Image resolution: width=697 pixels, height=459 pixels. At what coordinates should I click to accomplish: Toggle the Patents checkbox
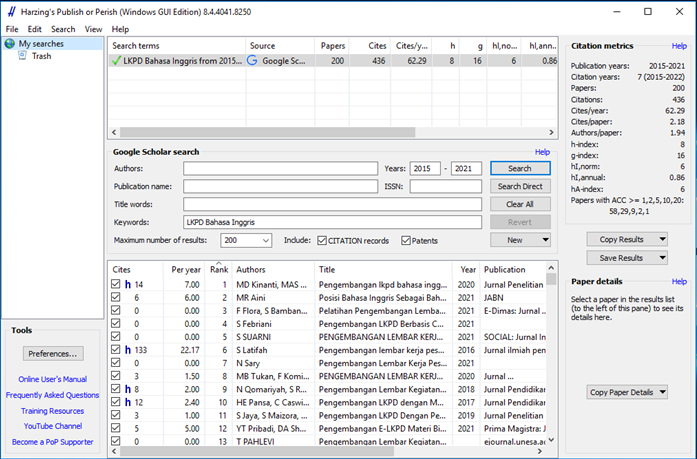pyautogui.click(x=405, y=240)
